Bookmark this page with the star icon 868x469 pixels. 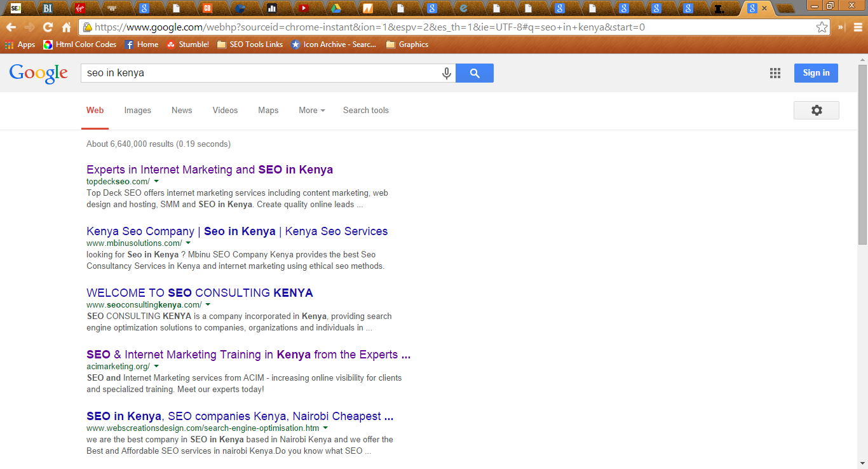point(822,27)
